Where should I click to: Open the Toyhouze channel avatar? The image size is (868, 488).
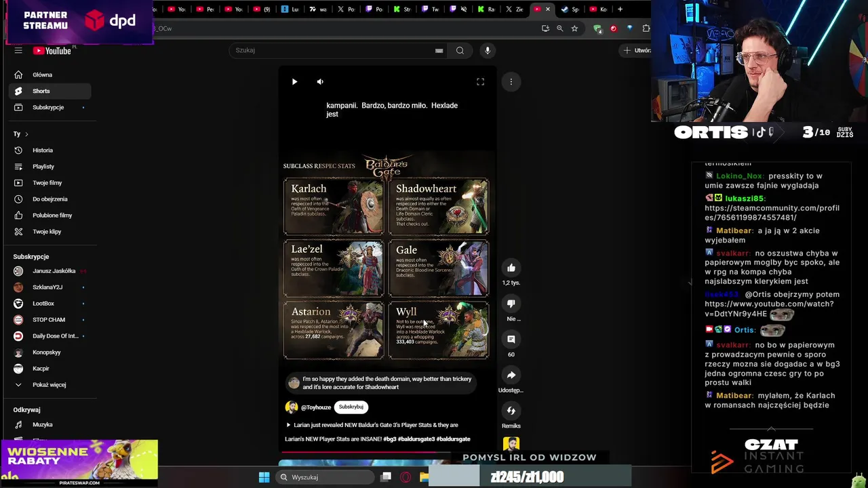[x=292, y=407]
